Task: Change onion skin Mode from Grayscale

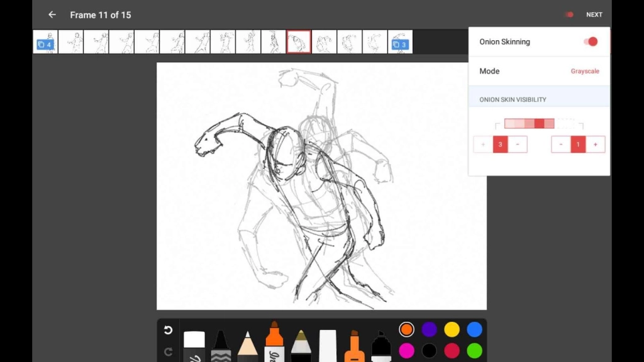Action: [584, 71]
